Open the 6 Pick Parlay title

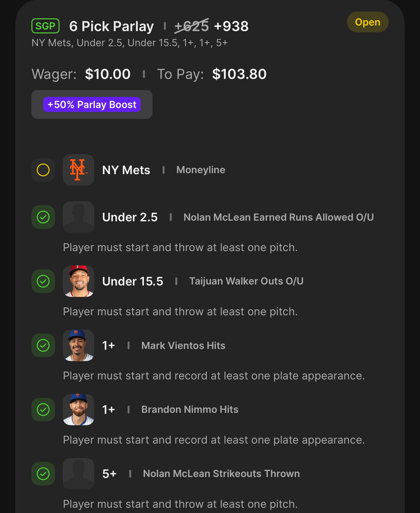(x=112, y=27)
